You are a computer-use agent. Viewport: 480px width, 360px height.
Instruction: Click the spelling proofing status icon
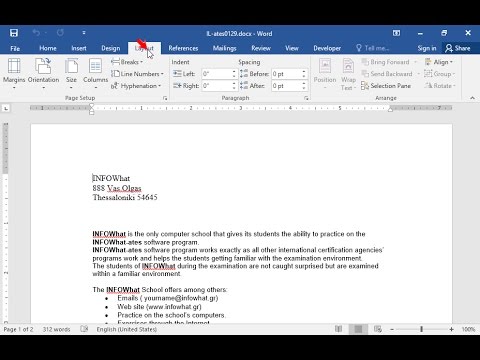84,329
